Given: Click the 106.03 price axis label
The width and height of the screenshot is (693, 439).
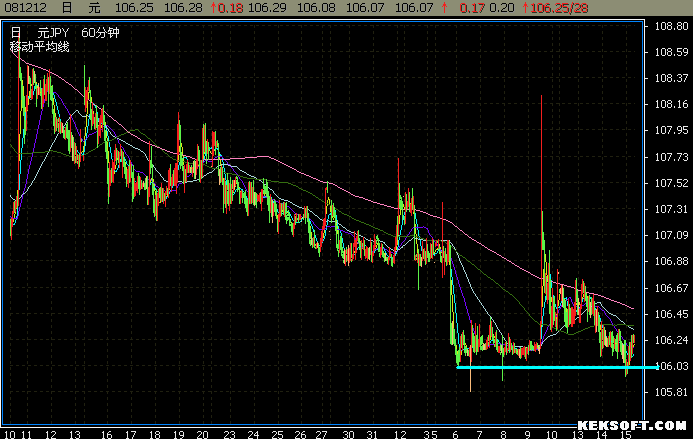Looking at the screenshot, I should coord(674,366).
